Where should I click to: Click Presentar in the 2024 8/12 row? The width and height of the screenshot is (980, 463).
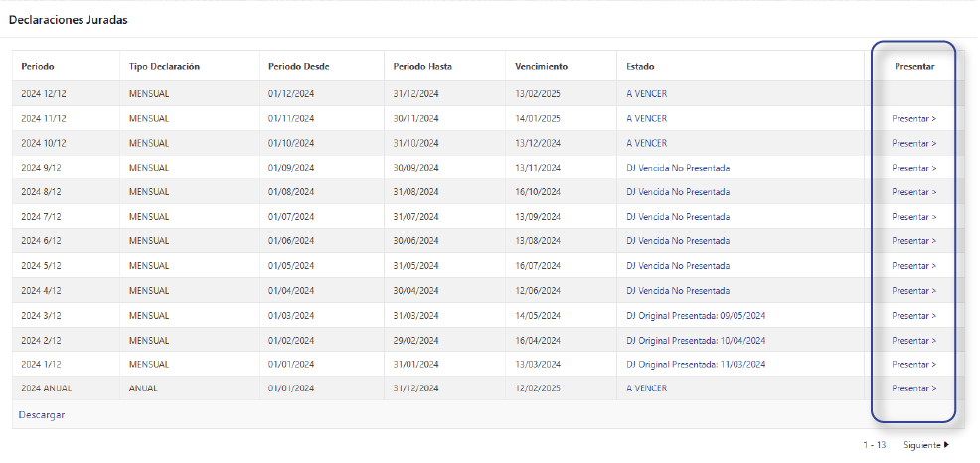913,192
